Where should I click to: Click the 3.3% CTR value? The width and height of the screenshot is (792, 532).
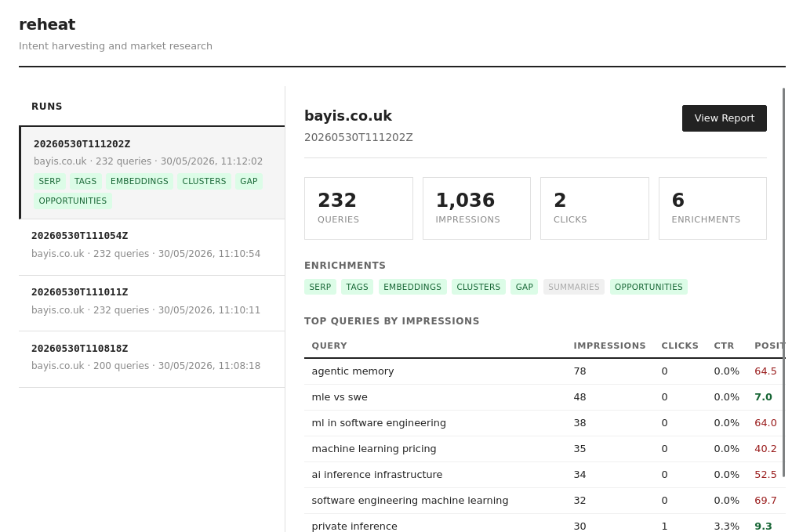(726, 526)
